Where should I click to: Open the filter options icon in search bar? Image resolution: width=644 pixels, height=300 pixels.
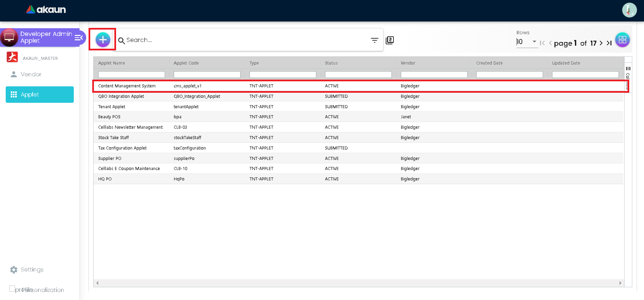pyautogui.click(x=374, y=40)
